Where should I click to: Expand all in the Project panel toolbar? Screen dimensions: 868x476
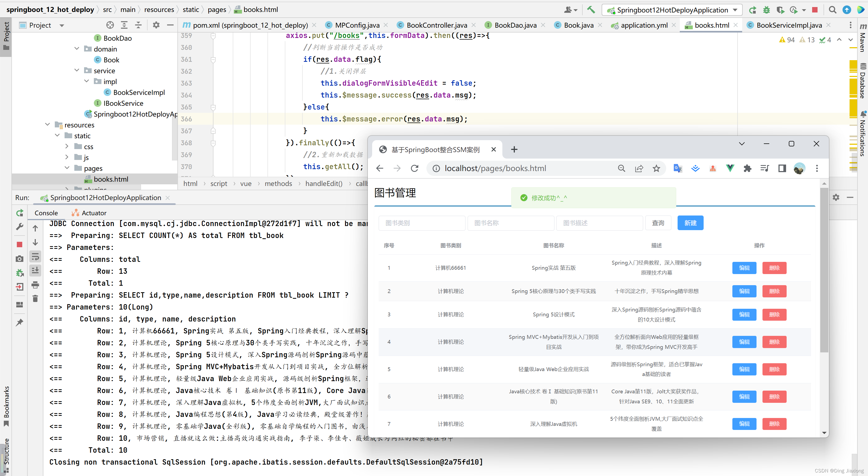coord(124,25)
